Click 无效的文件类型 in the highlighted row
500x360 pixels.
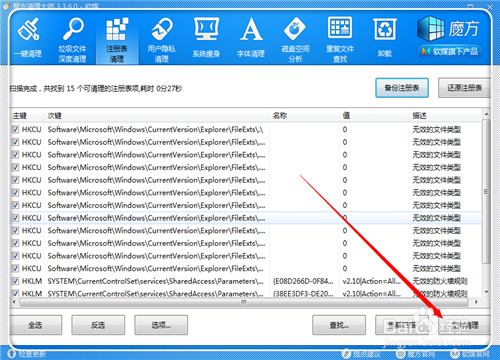437,218
